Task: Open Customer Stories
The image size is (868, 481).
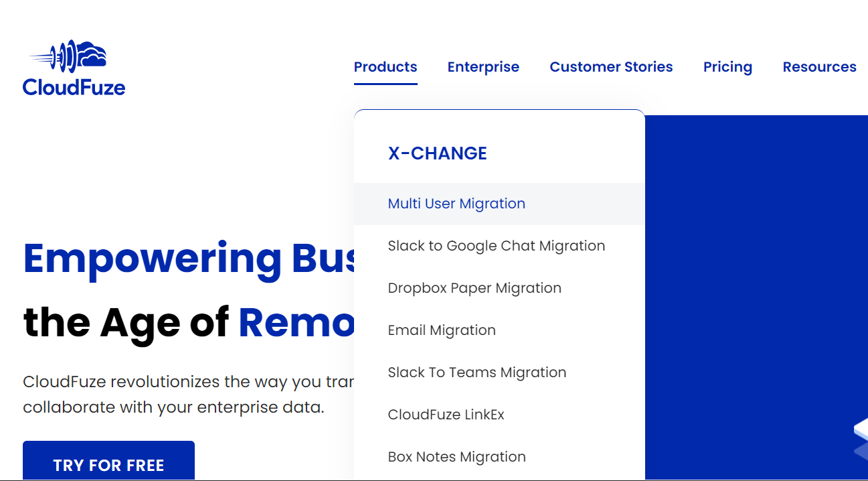Action: 611,66
